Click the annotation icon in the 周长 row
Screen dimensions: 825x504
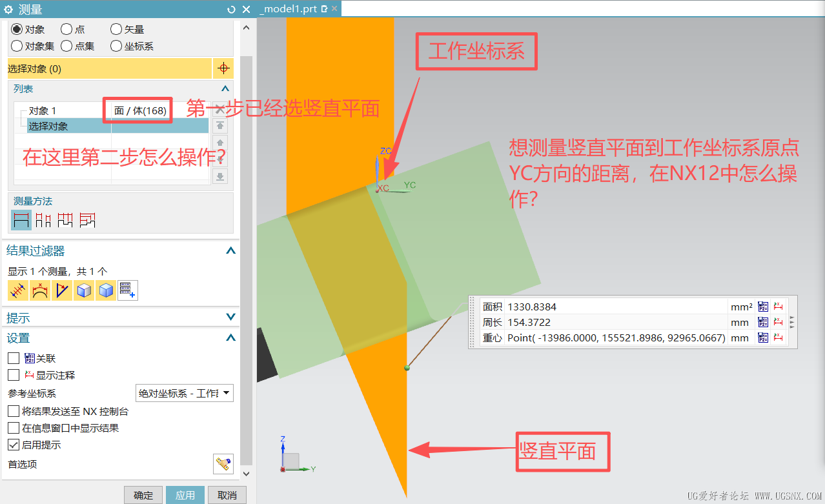click(778, 322)
